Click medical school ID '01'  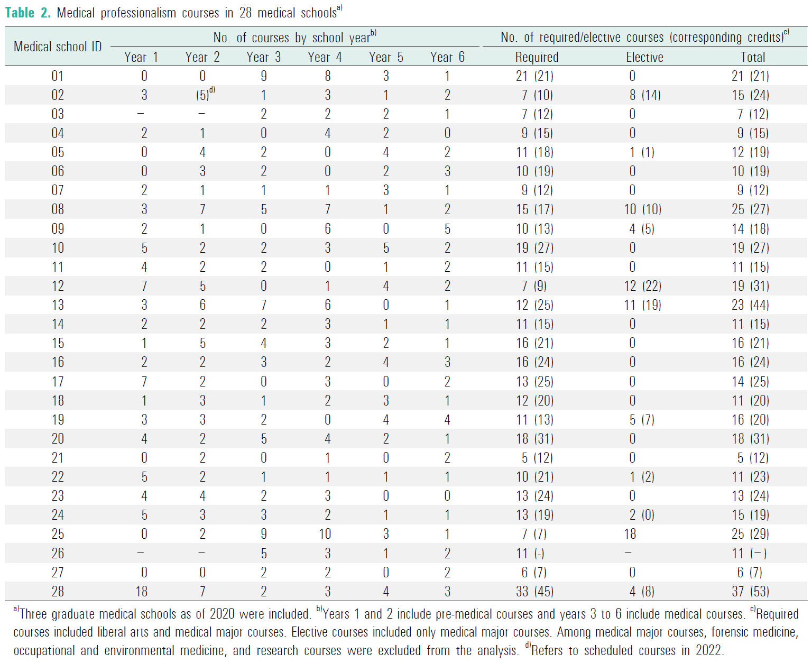(x=58, y=76)
